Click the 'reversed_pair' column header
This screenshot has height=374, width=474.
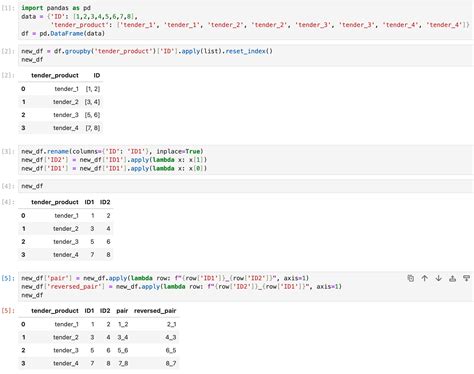click(155, 311)
